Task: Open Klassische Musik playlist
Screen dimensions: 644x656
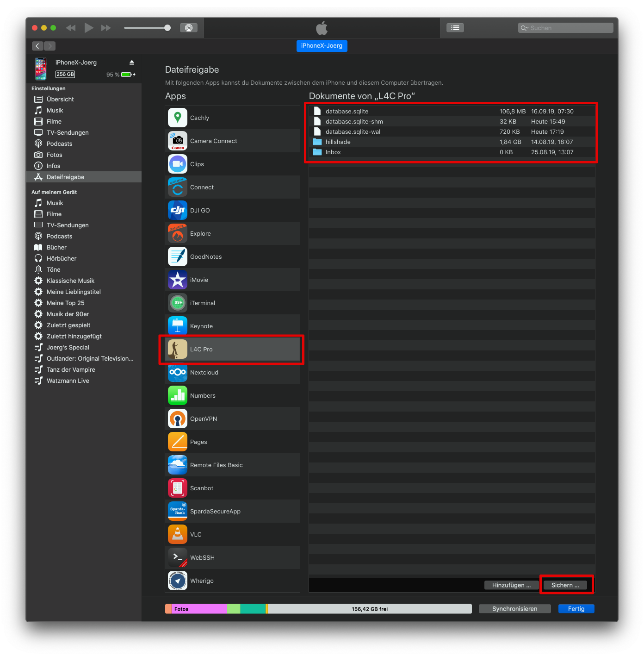Action: pyautogui.click(x=84, y=281)
